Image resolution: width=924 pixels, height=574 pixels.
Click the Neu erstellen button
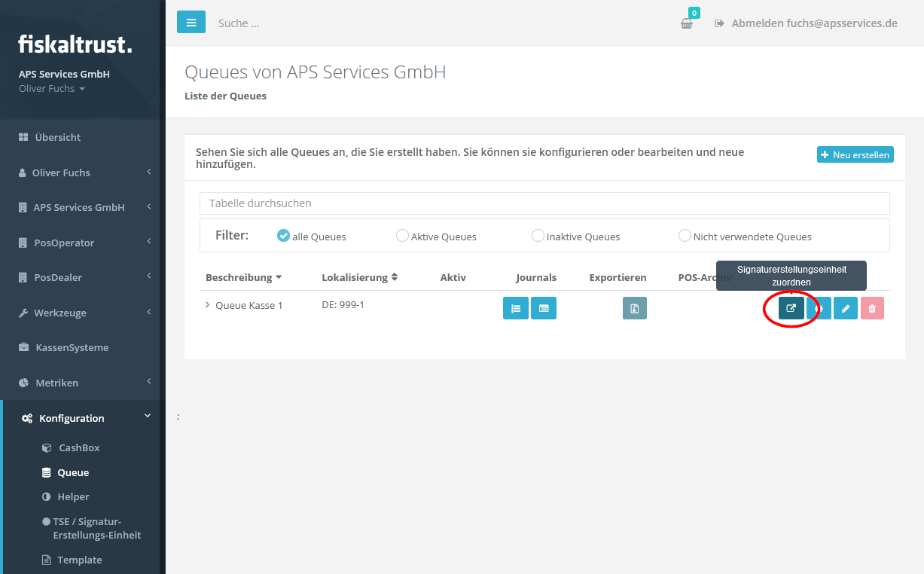(x=855, y=154)
